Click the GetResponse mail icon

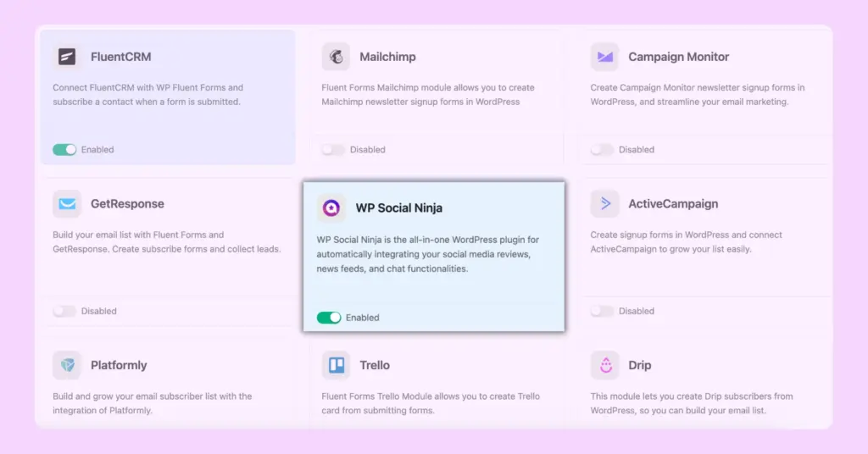tap(67, 204)
